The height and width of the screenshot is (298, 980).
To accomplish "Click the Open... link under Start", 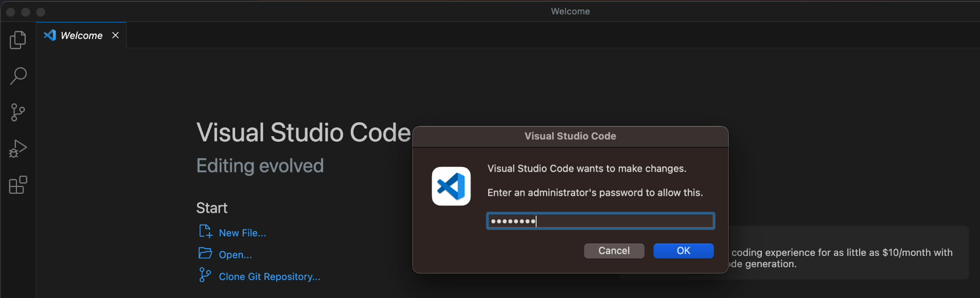I will coord(235,254).
